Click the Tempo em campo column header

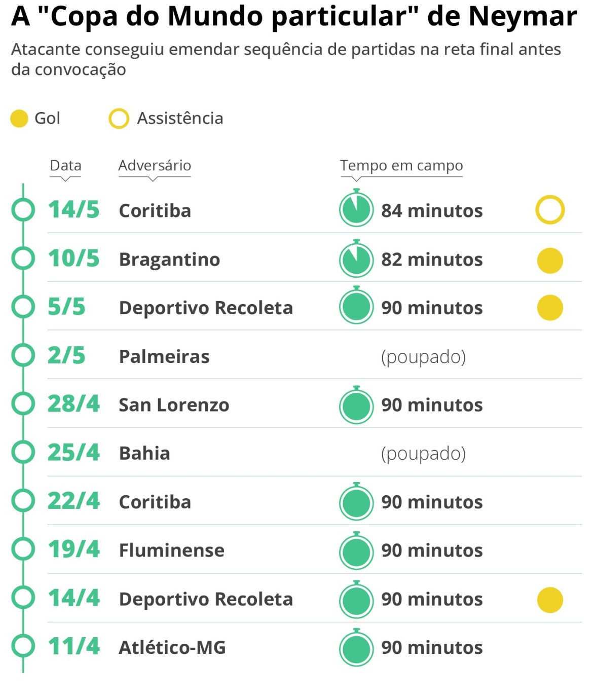tap(401, 166)
